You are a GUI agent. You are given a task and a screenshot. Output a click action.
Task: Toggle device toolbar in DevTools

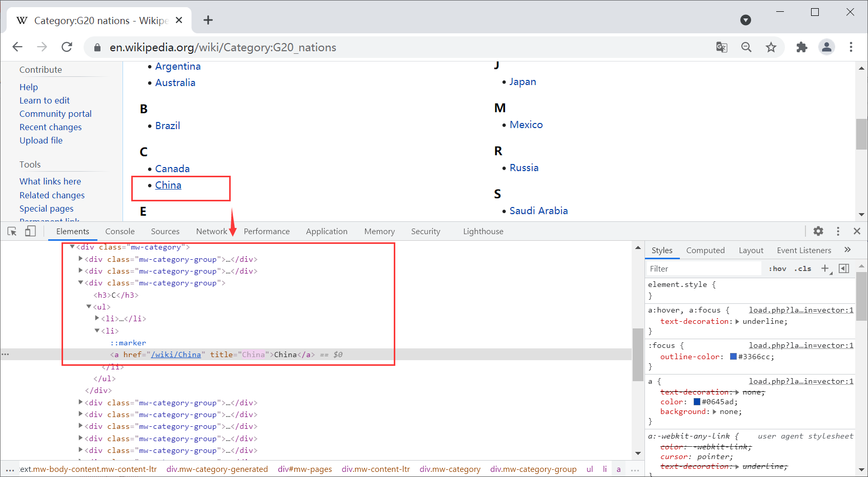[x=30, y=232]
